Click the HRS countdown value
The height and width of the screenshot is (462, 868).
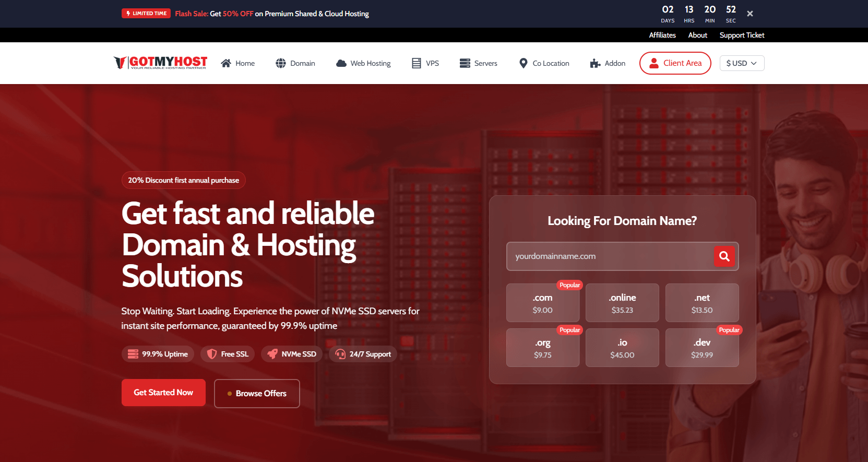(x=689, y=9)
